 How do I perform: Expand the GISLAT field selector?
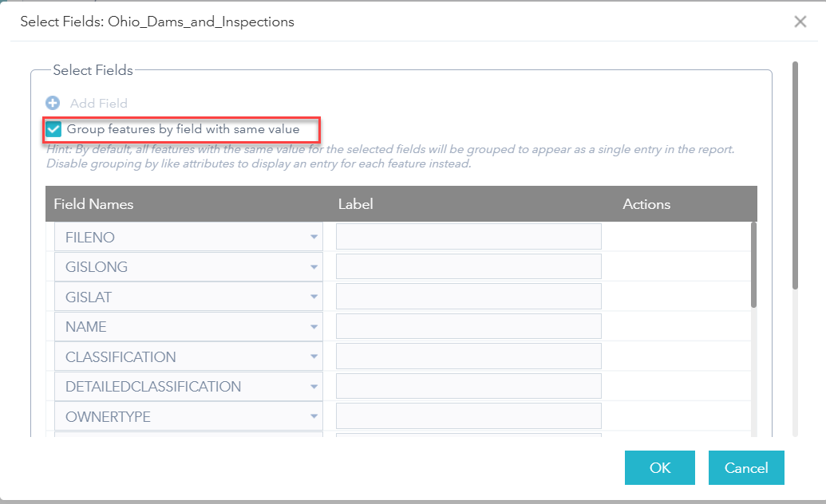click(x=314, y=296)
